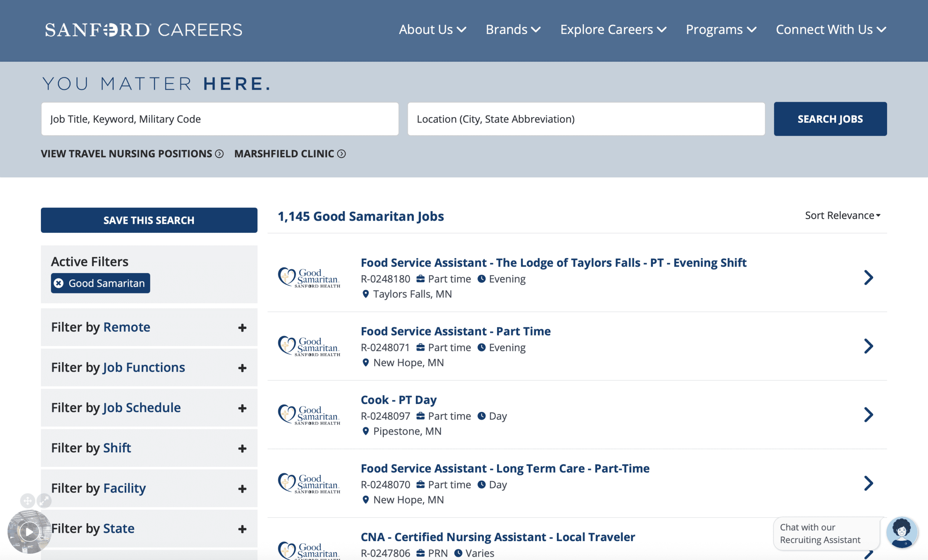This screenshot has width=928, height=560.
Task: Play the video widget in corner
Action: (x=29, y=531)
